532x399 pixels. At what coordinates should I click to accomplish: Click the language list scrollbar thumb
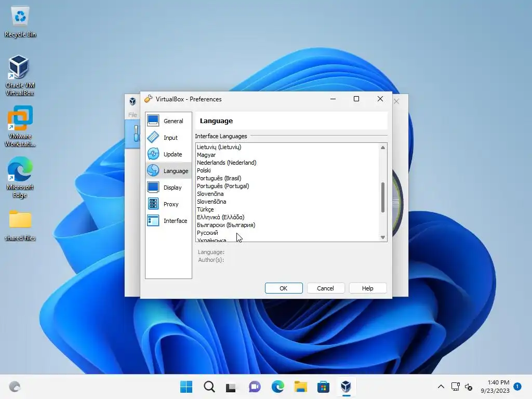pos(383,197)
